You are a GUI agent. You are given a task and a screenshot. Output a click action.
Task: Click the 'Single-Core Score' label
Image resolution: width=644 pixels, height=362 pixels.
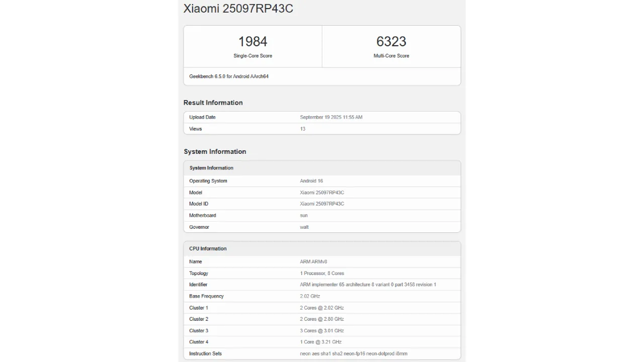[253, 56]
